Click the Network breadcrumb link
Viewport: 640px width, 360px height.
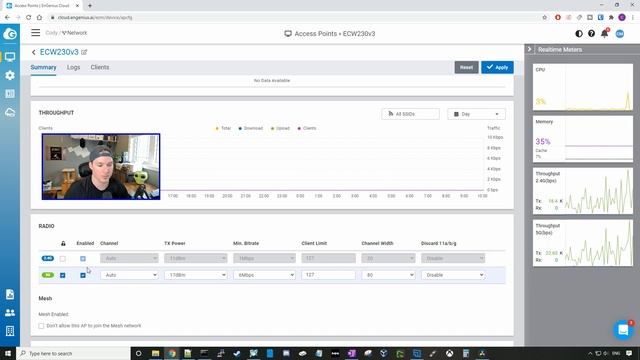[x=75, y=33]
